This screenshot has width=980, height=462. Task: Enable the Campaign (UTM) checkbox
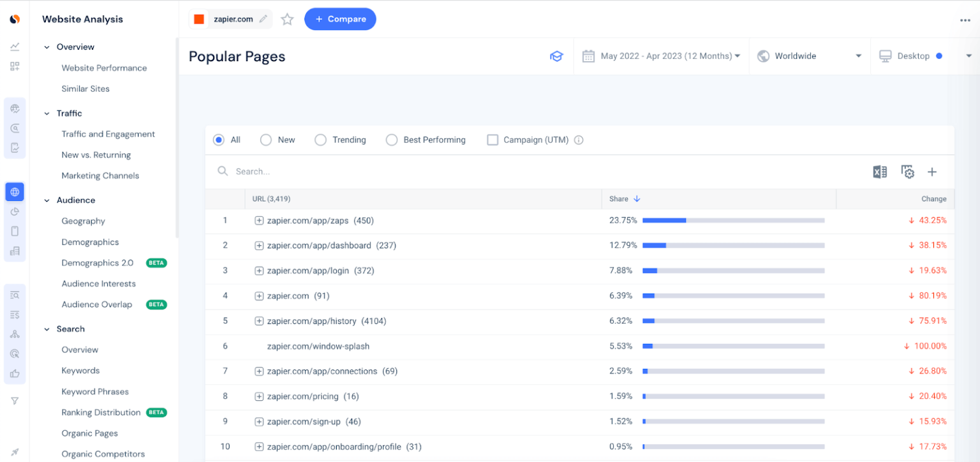tap(493, 140)
